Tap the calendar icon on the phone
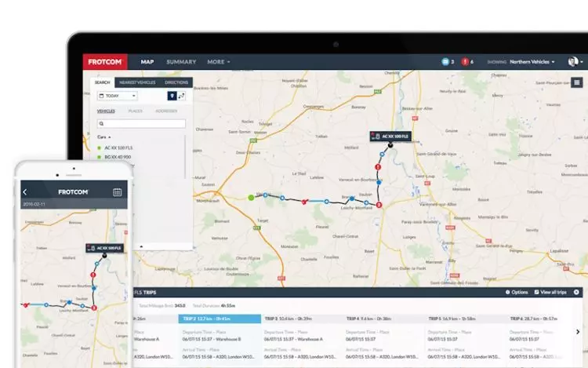 (118, 191)
